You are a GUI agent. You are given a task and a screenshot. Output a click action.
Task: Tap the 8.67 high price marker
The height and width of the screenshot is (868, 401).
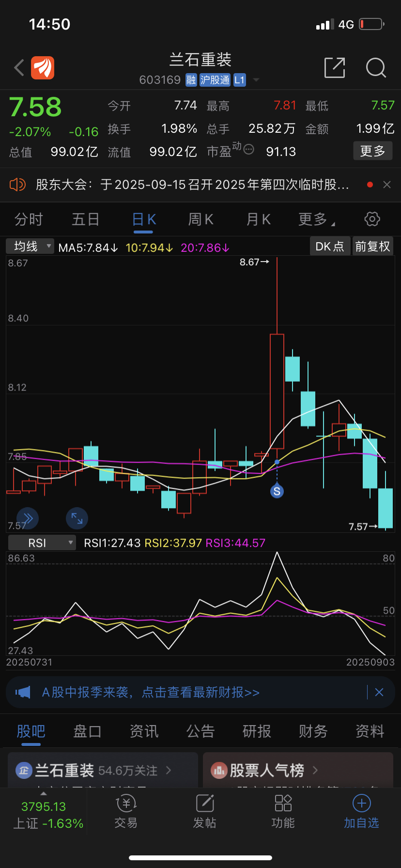(x=254, y=262)
